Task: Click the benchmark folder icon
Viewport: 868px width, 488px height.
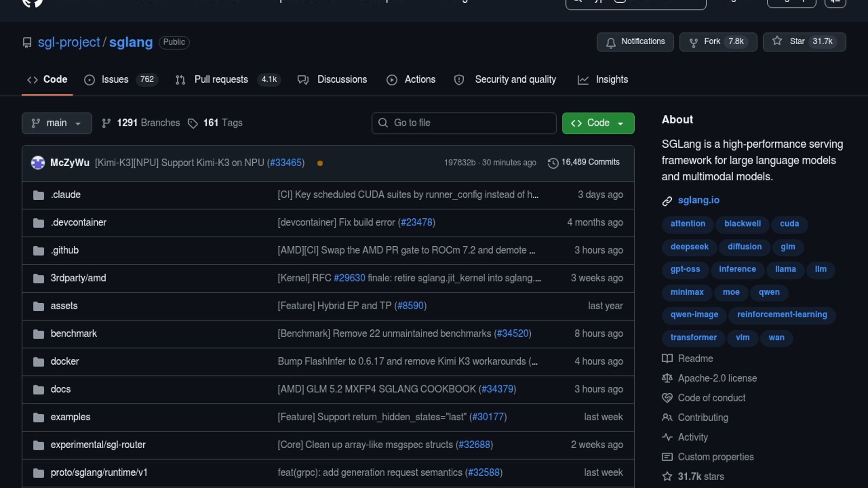Action: (x=38, y=334)
